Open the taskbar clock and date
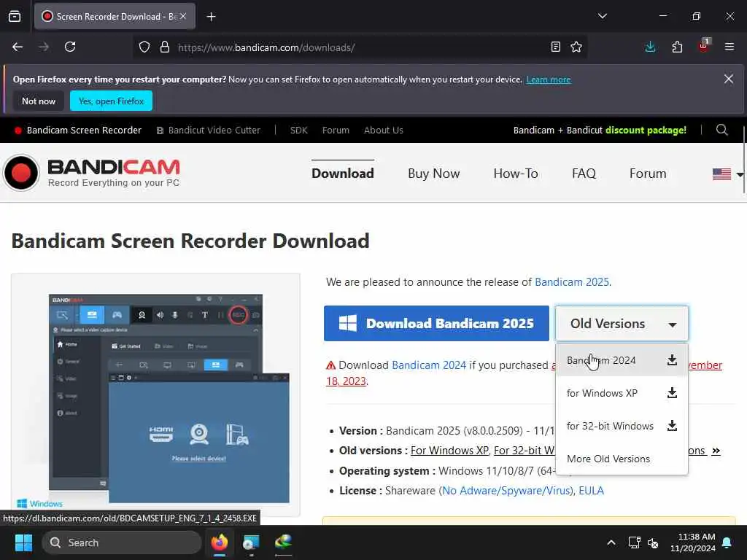747x560 pixels. [693, 542]
